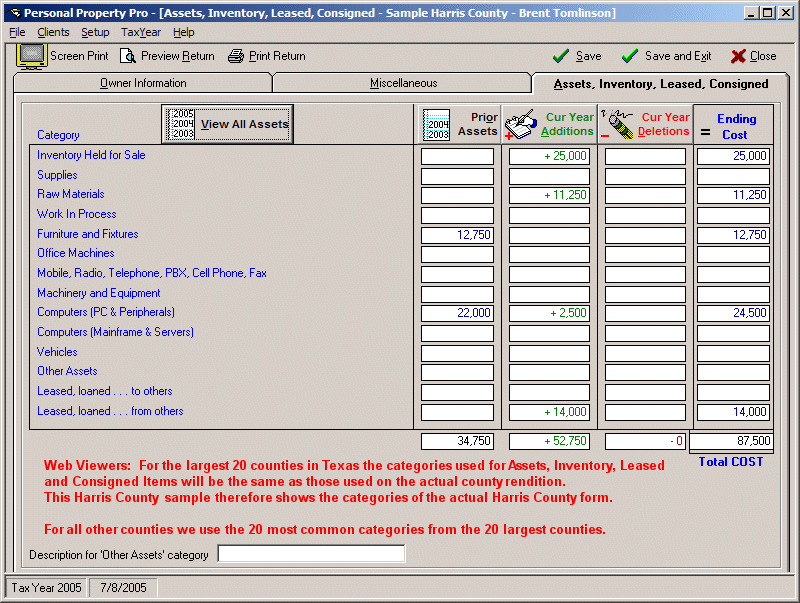Click the red X Close icon
Screen dimensions: 800x603
(x=738, y=56)
